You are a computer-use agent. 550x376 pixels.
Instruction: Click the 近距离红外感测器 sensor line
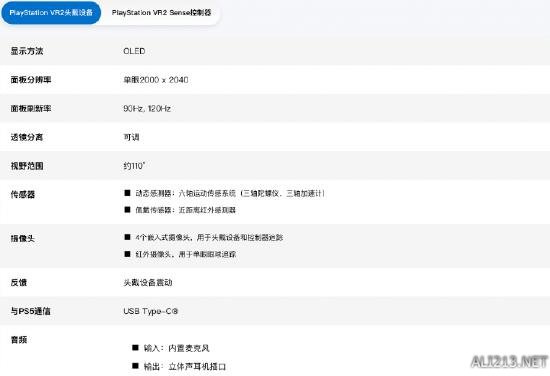pos(180,210)
